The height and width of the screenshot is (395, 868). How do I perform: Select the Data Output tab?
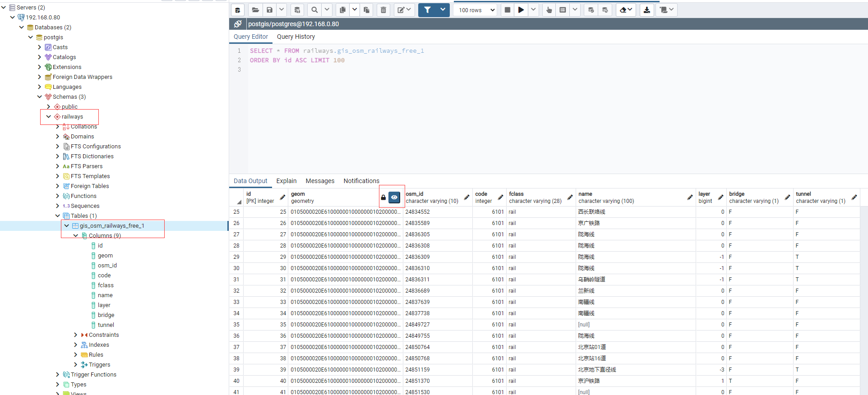tap(250, 181)
